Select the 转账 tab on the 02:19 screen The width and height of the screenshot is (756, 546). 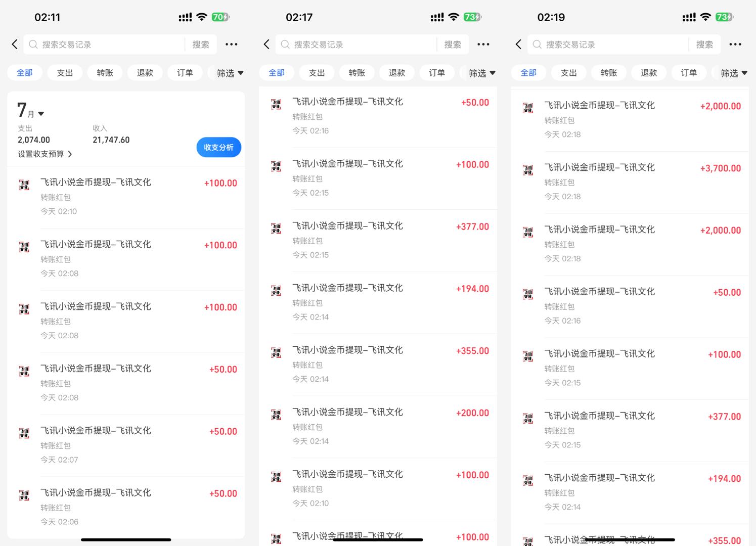click(x=609, y=73)
